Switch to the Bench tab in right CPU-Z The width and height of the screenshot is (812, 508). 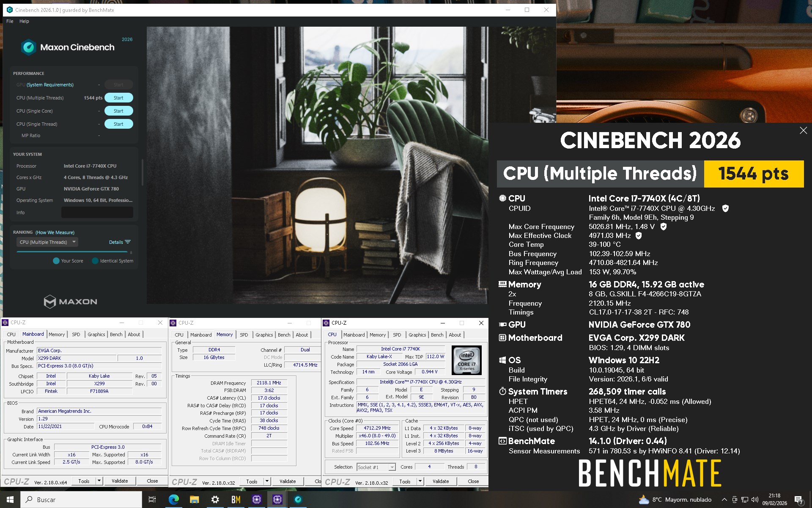coord(437,335)
